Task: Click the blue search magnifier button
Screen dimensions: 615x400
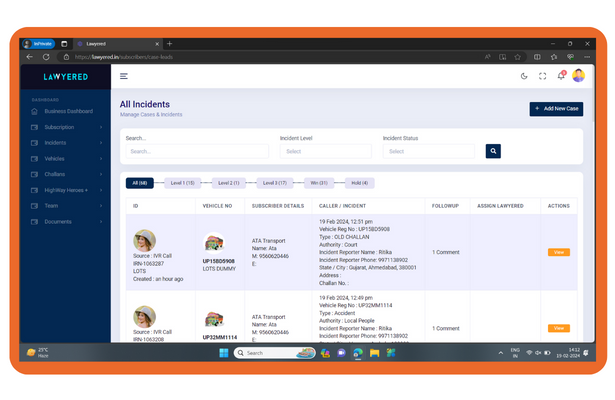Action: coord(493,151)
